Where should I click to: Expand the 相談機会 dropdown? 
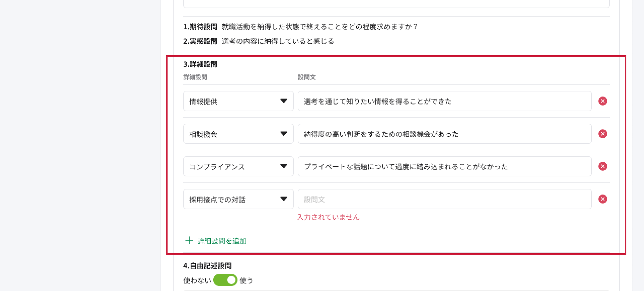tap(238, 134)
